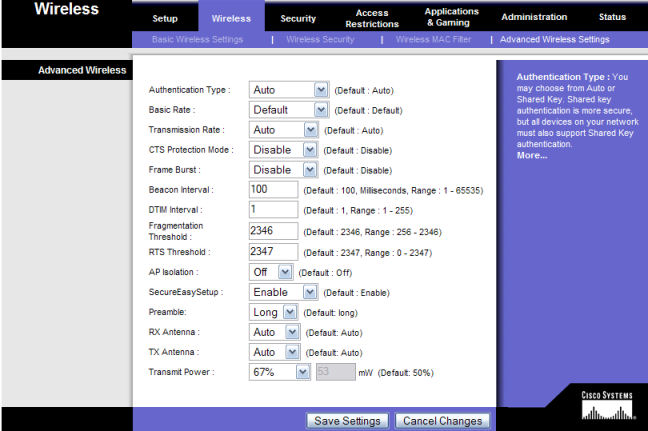
Task: Click the Beacon Interval input field
Action: (273, 190)
